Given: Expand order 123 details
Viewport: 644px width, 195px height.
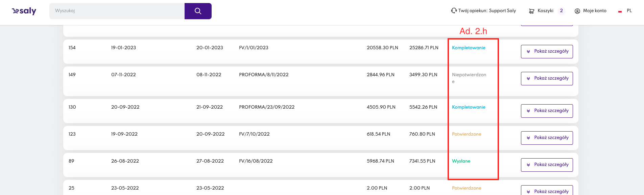Looking at the screenshot, I should click(x=547, y=138).
